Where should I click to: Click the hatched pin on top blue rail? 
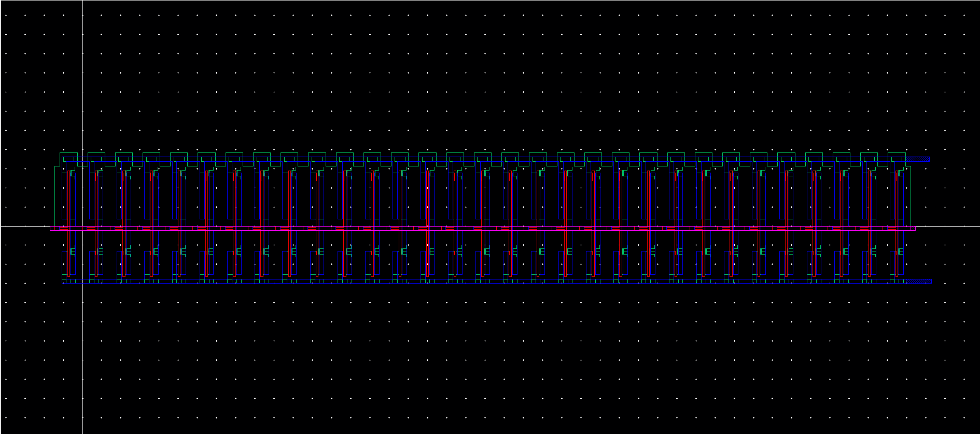[918, 159]
